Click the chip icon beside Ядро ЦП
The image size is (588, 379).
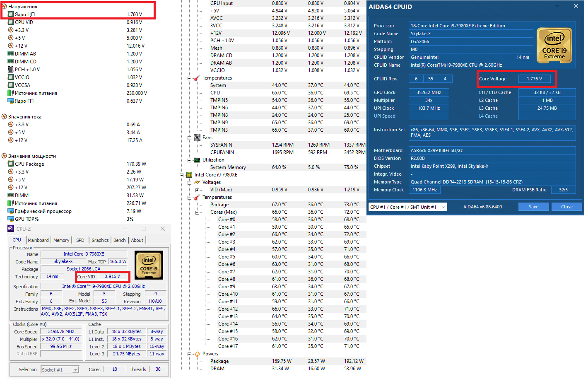pos(11,14)
